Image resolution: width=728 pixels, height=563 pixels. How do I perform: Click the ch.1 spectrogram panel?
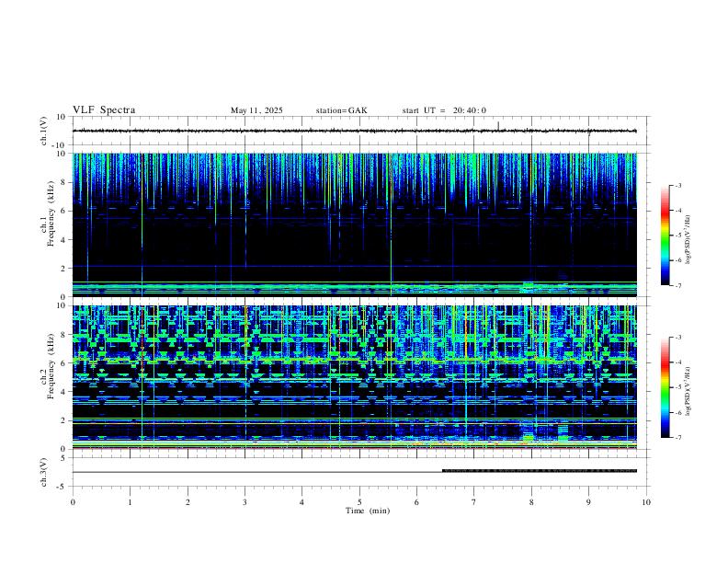355,224
